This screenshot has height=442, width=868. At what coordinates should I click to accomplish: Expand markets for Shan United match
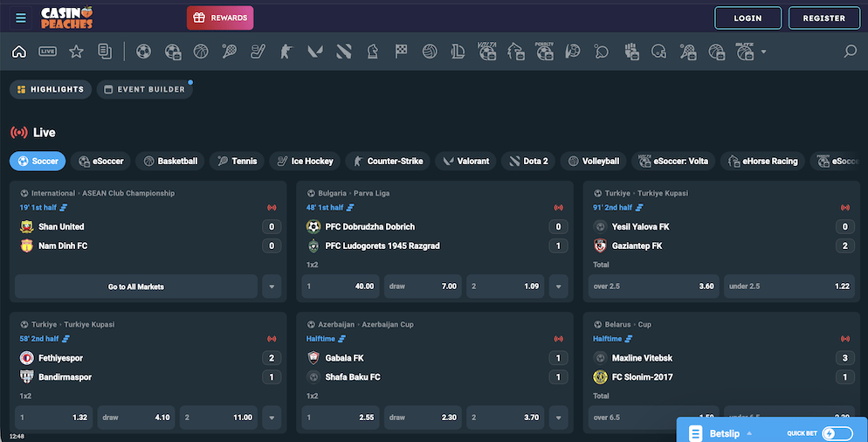pos(272,287)
